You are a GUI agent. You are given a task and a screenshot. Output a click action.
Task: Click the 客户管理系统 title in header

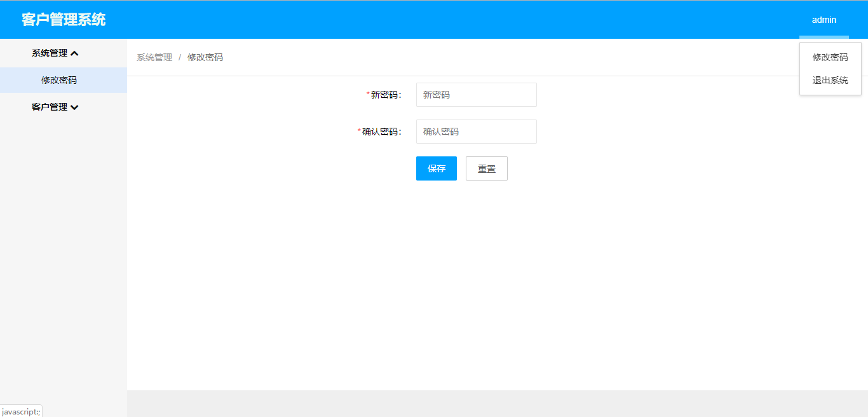click(64, 20)
